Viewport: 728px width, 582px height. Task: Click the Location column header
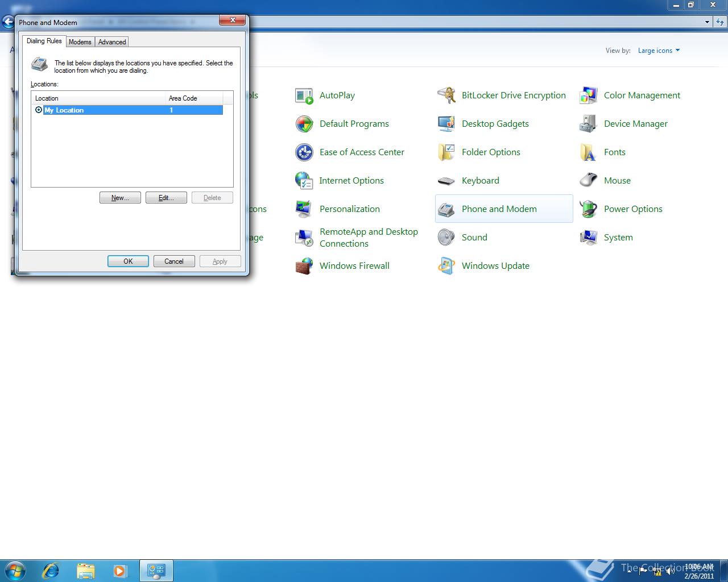(98, 98)
